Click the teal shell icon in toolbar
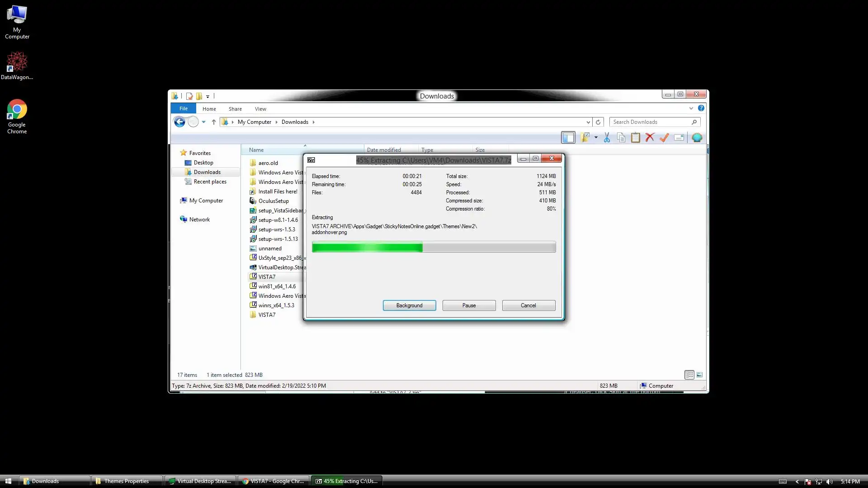Image resolution: width=868 pixels, height=488 pixels. [697, 138]
